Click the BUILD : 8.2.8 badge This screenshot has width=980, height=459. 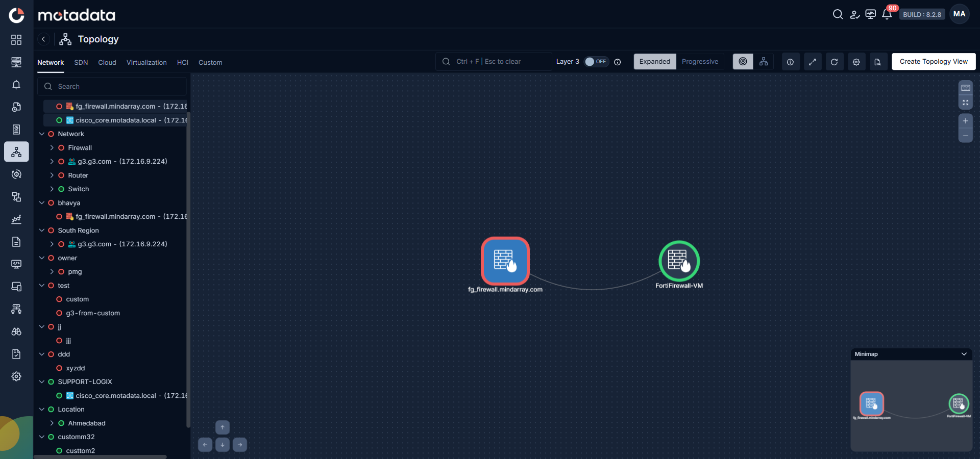[x=922, y=14]
